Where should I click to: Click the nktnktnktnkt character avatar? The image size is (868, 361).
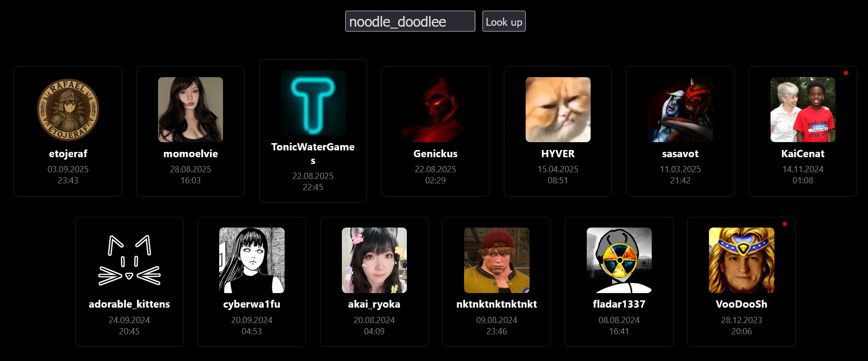[497, 261]
